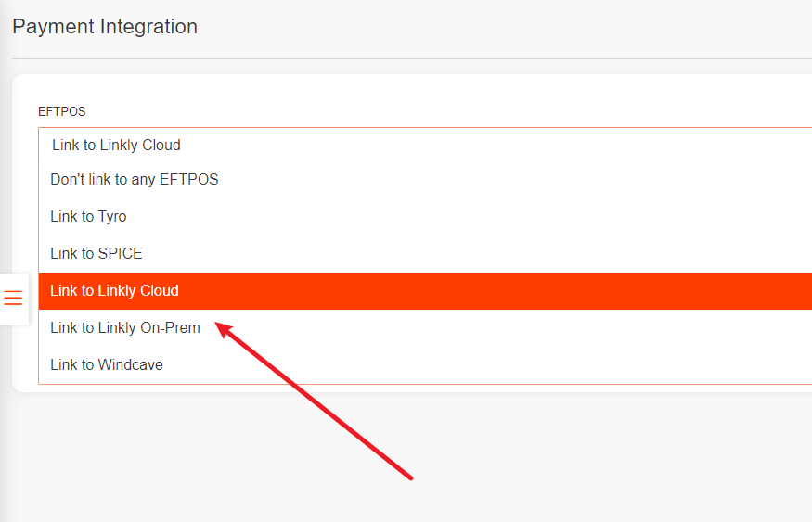The width and height of the screenshot is (812, 522).
Task: Set EFTPOS integration to Tyro
Action: [x=88, y=216]
